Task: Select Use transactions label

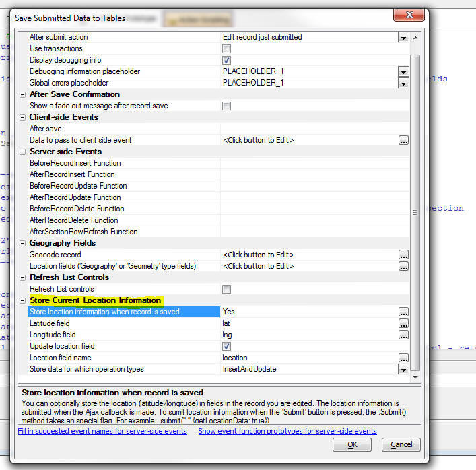Action: tap(56, 48)
